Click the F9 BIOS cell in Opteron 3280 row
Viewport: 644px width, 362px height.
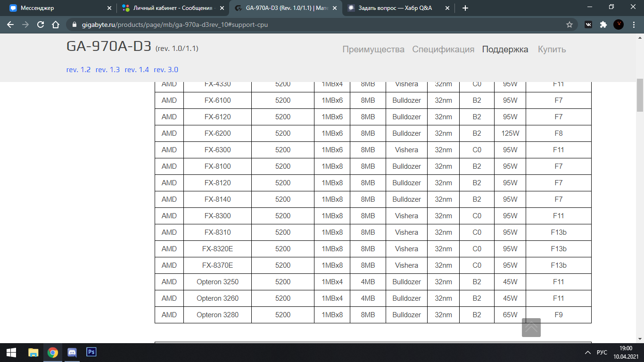pyautogui.click(x=559, y=315)
